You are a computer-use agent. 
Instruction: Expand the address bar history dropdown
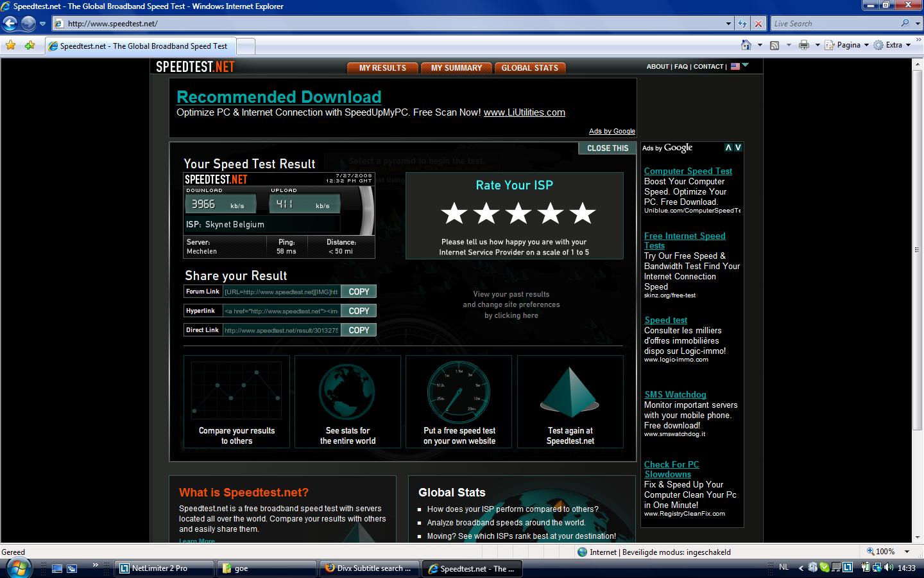point(728,24)
